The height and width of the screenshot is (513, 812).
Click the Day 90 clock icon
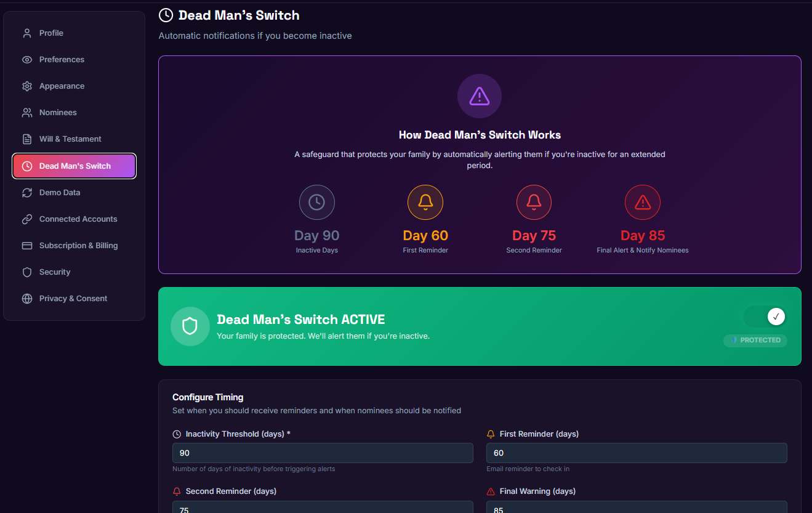tap(316, 203)
